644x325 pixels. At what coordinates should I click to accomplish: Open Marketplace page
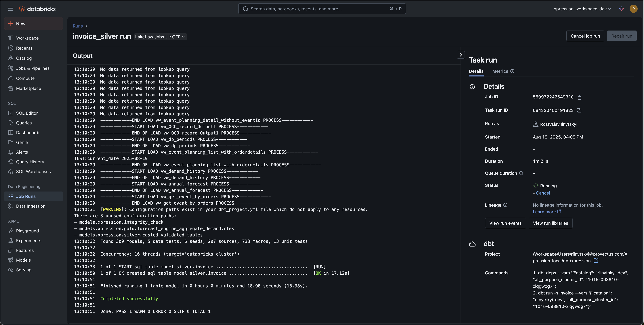(x=34, y=88)
